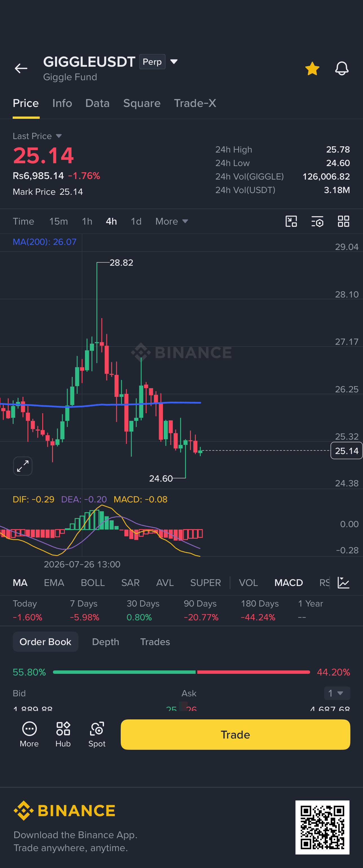Expand the GIGGLEUSDT pair selector arrow
The height and width of the screenshot is (868, 363).
click(174, 62)
